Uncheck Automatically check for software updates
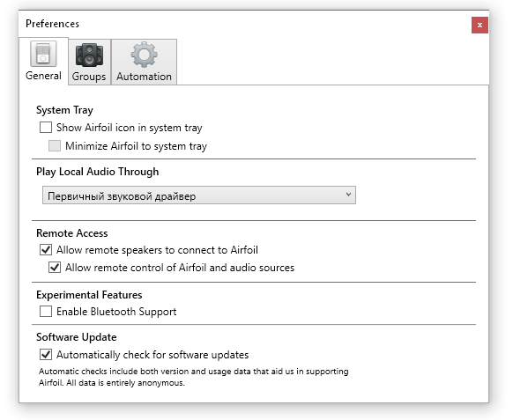The image size is (513, 420). click(46, 354)
